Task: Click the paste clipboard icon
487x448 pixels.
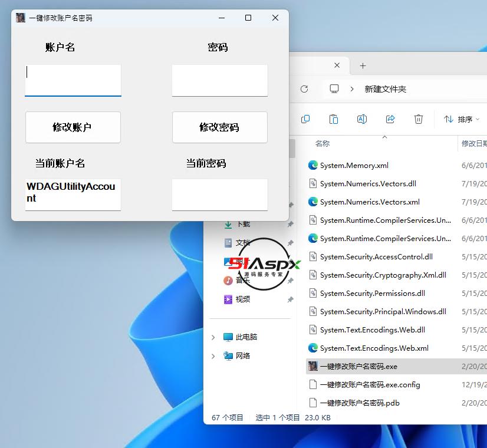Action: 334,119
